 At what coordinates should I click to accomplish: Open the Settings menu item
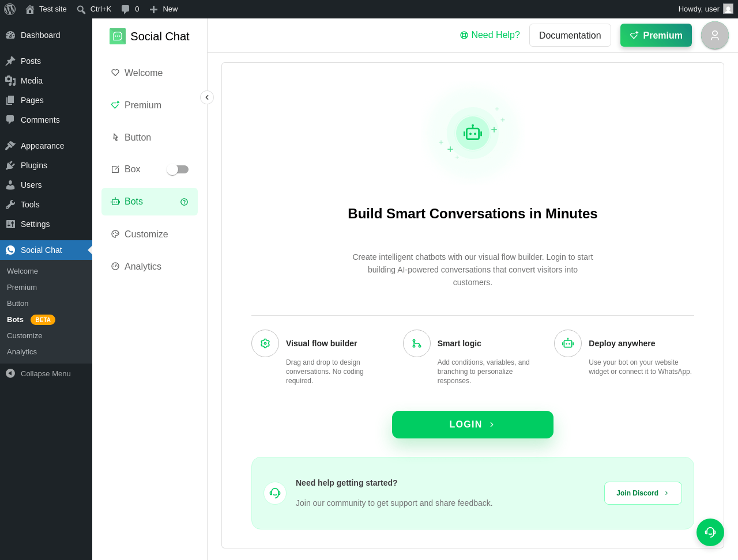[x=46, y=224]
